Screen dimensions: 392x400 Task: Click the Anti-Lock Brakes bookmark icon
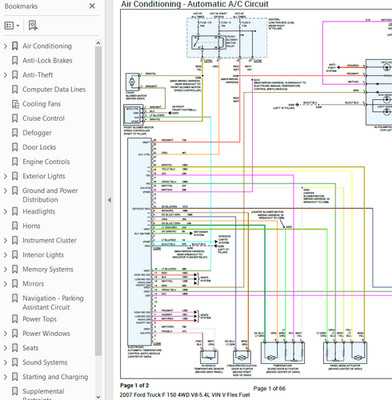click(15, 60)
